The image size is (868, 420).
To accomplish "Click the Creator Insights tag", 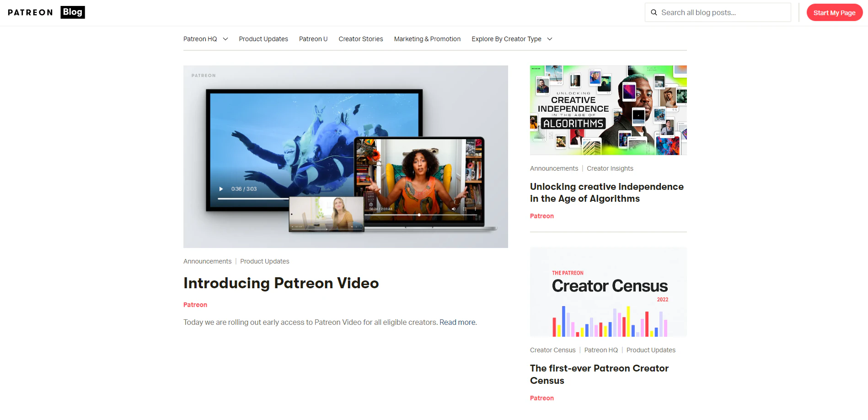I will pos(610,168).
